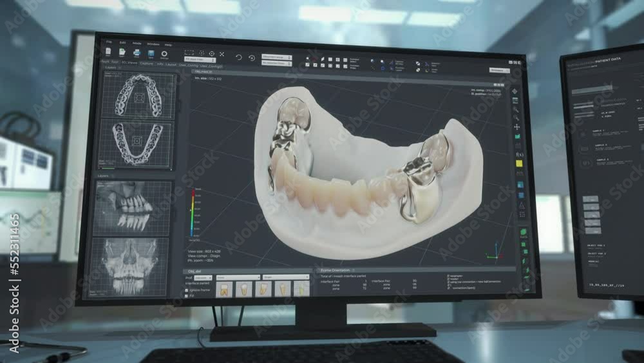Select the crosshair target tool

[x=211, y=54]
